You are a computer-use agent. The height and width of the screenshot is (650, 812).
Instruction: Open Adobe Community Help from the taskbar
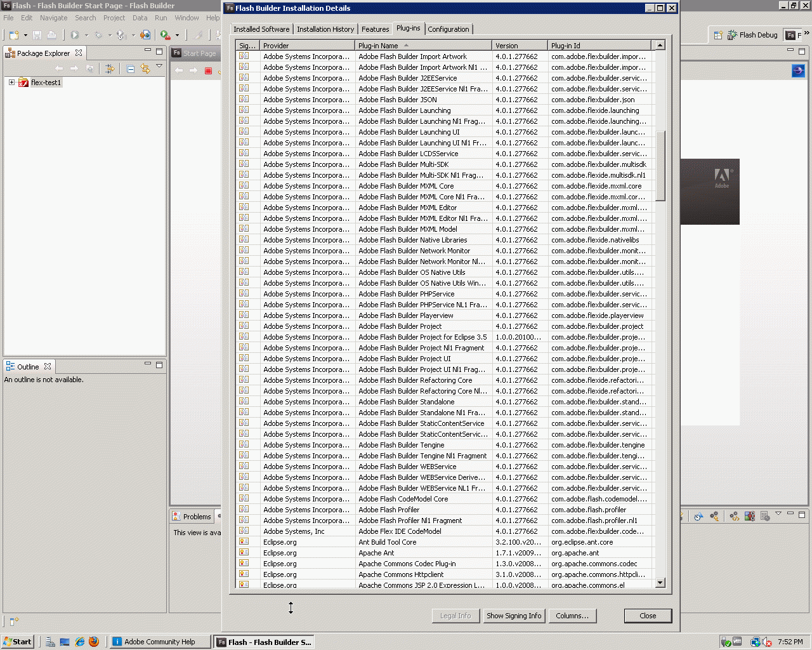click(x=160, y=642)
